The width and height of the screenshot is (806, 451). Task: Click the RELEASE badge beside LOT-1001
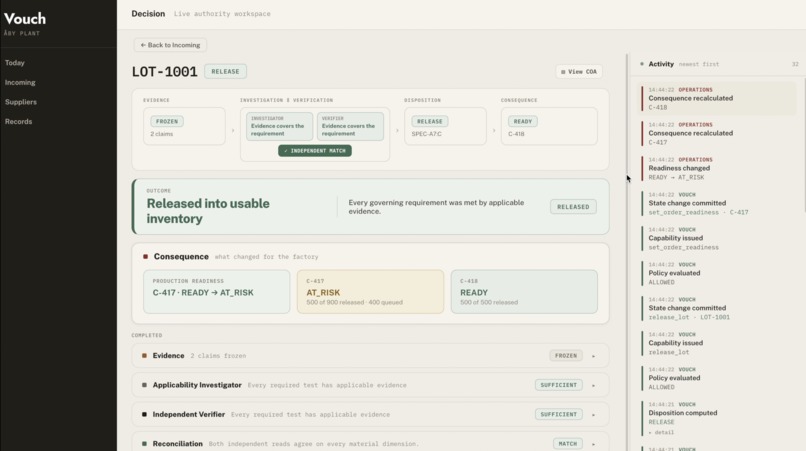click(x=225, y=71)
